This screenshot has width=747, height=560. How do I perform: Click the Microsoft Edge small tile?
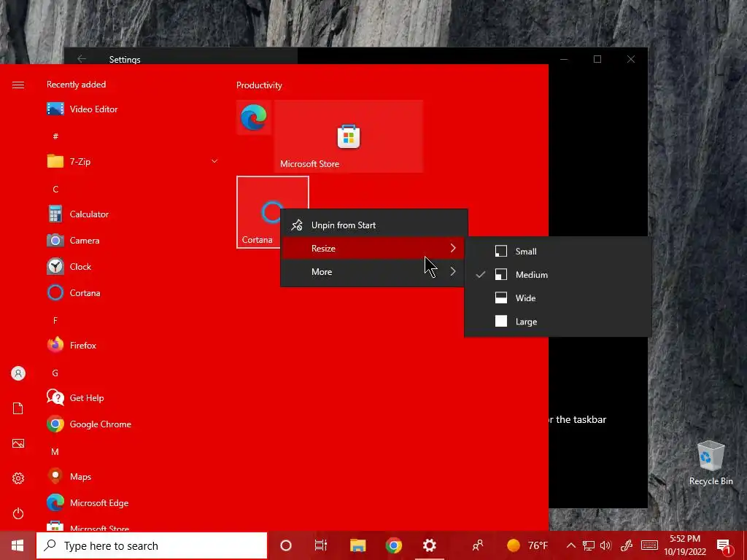[x=254, y=117]
